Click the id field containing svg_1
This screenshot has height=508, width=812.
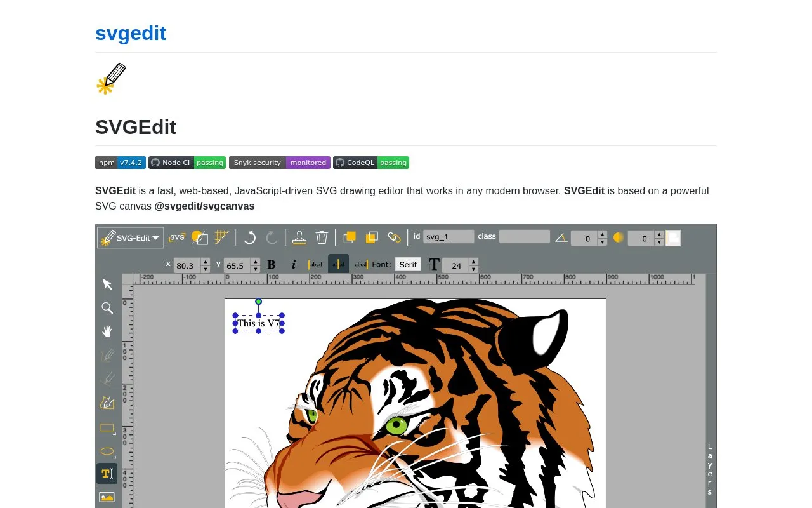(x=449, y=236)
